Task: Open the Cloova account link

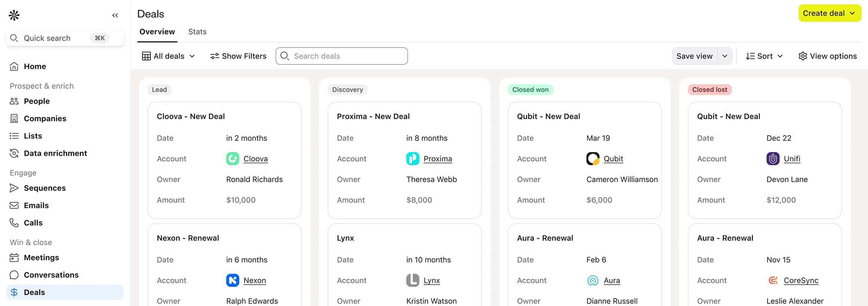Action: tap(256, 159)
